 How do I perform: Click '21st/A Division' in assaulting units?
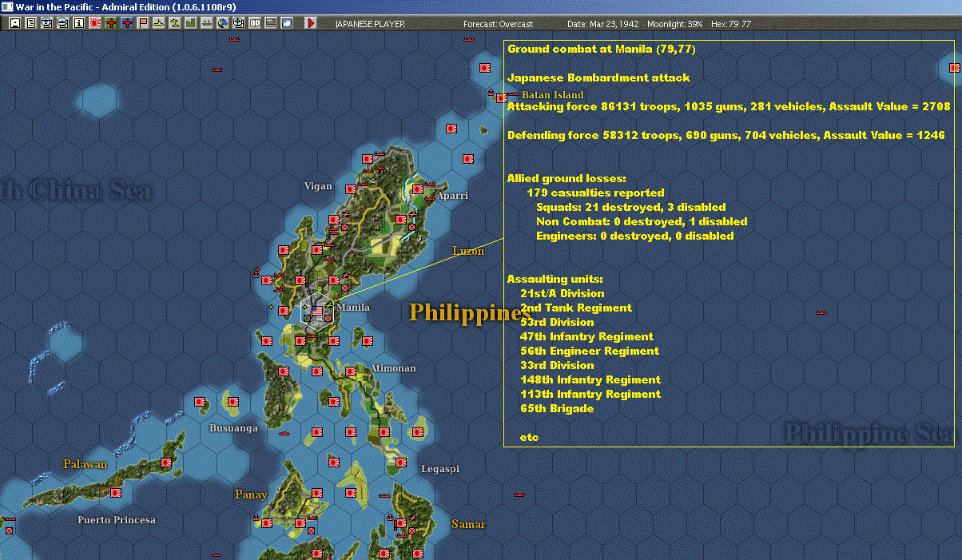562,293
